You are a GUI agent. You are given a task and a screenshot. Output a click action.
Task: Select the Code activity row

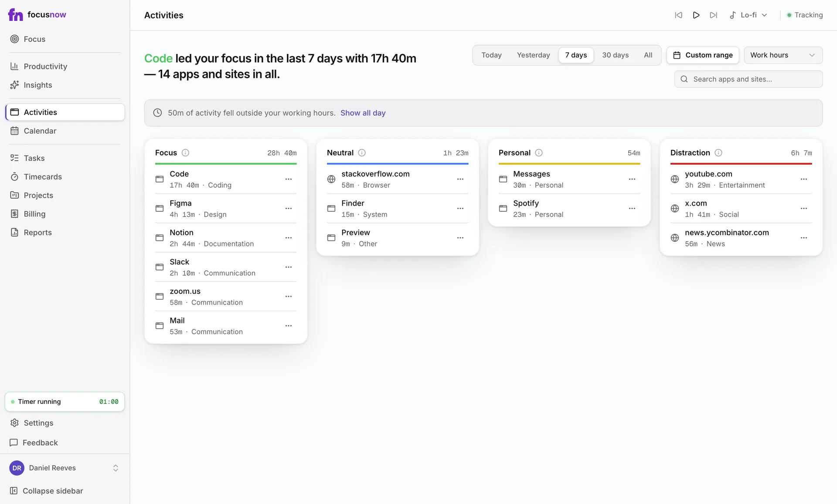[x=226, y=179]
